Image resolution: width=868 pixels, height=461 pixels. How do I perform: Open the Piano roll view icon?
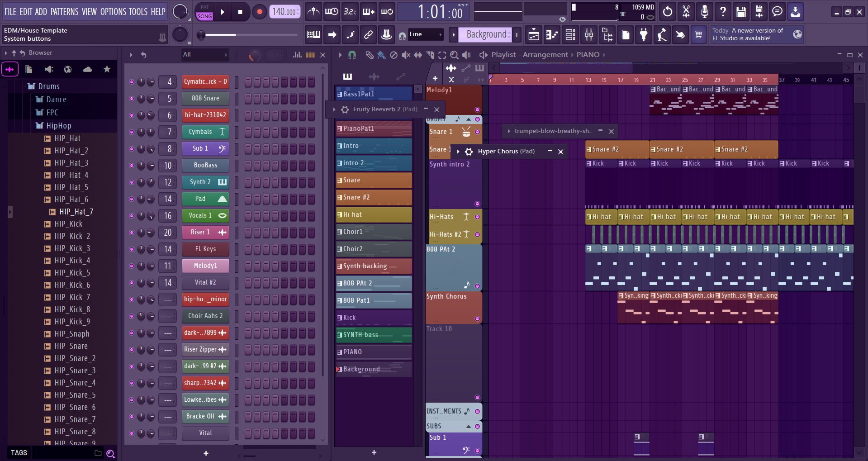pyautogui.click(x=551, y=34)
